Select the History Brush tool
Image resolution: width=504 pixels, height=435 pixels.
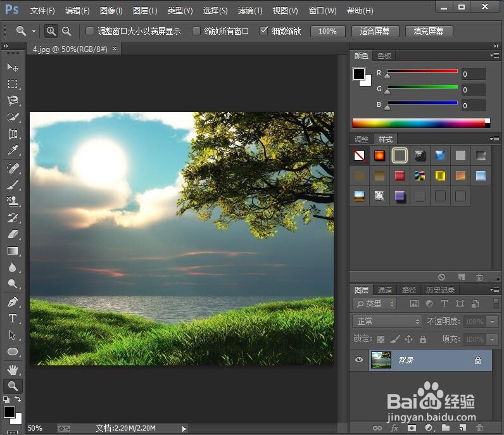tap(13, 218)
